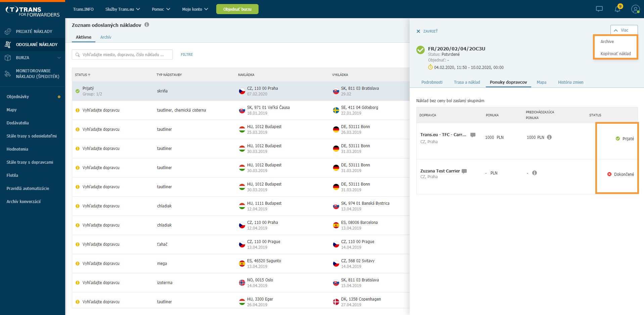Select Kopírovať náklad from the menu

tap(615, 54)
